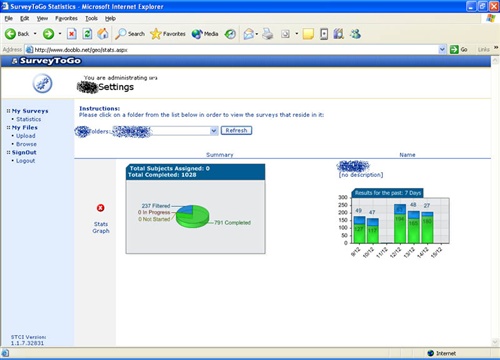Expand the Folders dropdown list
500x360 pixels.
click(x=214, y=131)
